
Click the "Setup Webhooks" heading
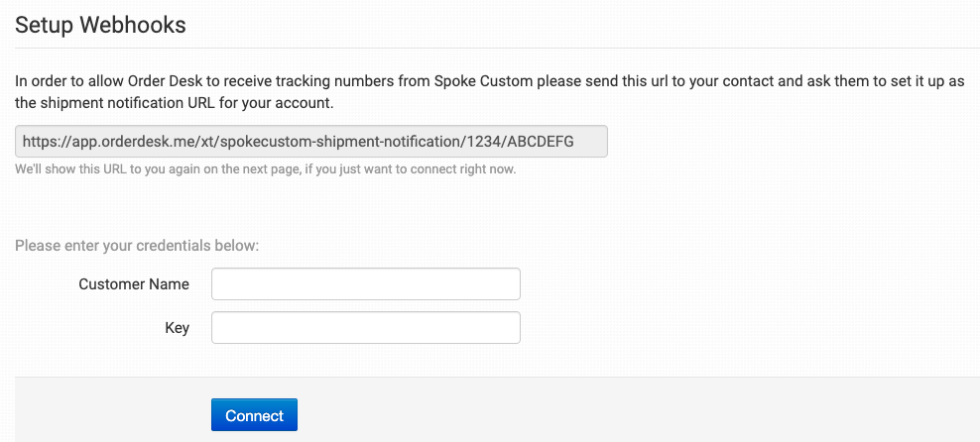100,25
